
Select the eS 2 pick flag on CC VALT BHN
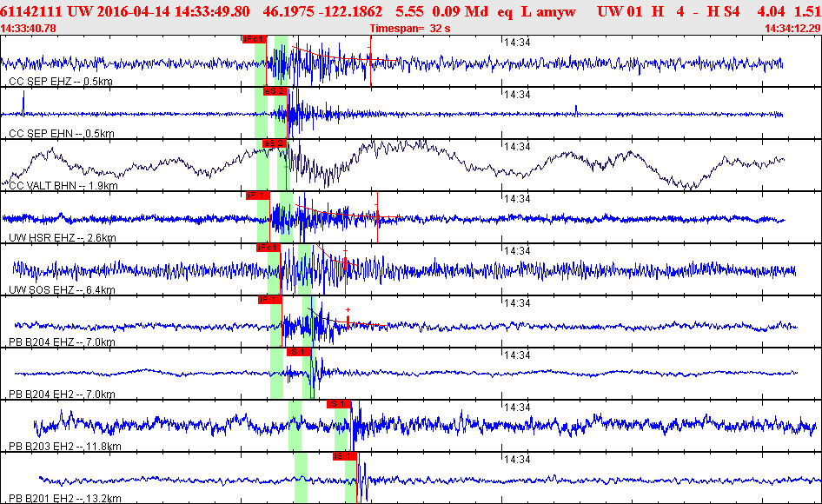[x=275, y=143]
